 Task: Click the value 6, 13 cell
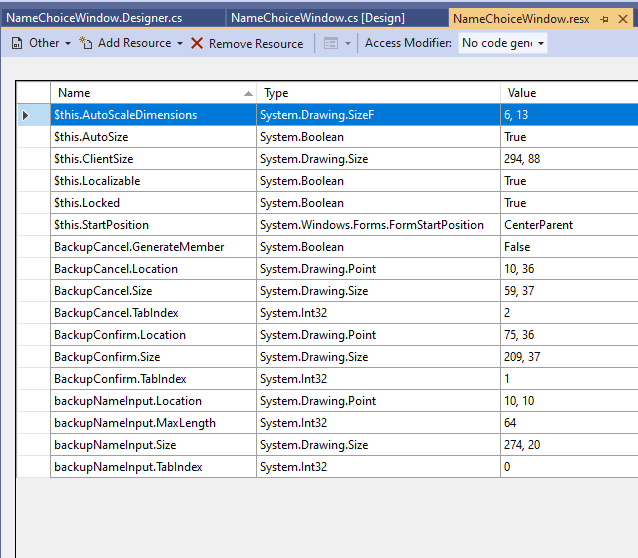click(x=569, y=115)
